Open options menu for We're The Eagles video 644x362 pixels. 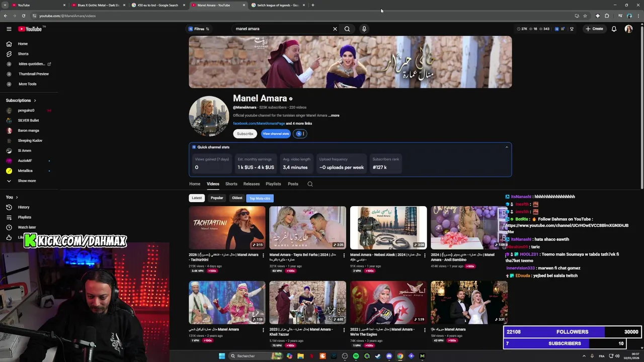click(425, 330)
